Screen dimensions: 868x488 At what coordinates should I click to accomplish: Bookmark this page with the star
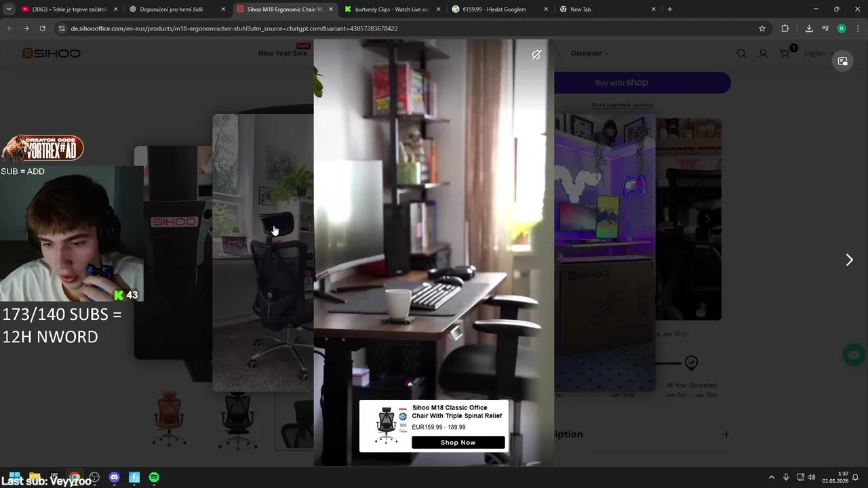coord(762,28)
